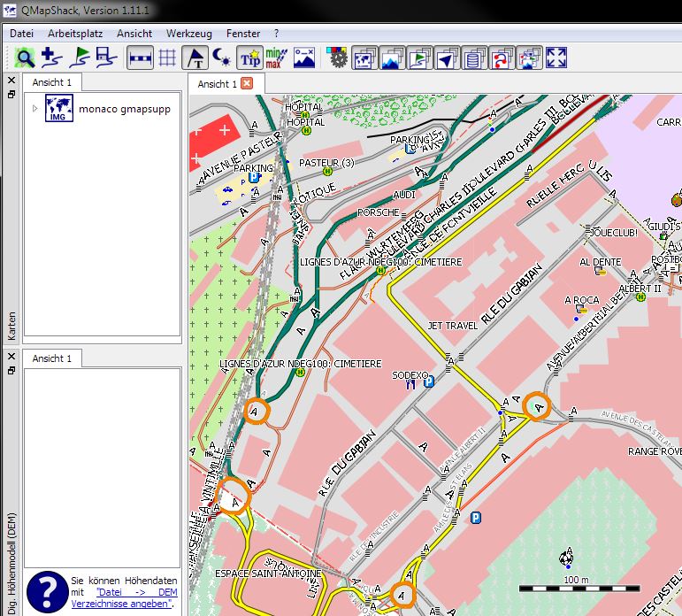Click the green flag track icon
This screenshot has width=682, height=616.
tap(79, 58)
